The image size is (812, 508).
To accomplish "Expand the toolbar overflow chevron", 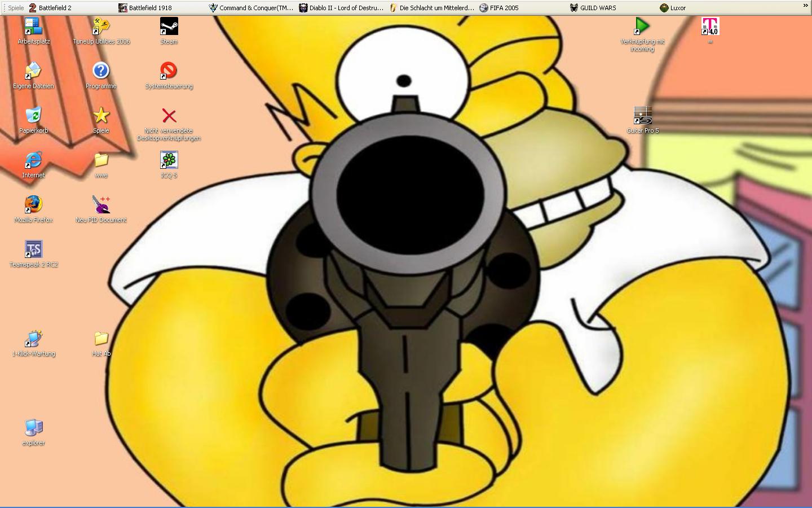I will (x=805, y=6).
